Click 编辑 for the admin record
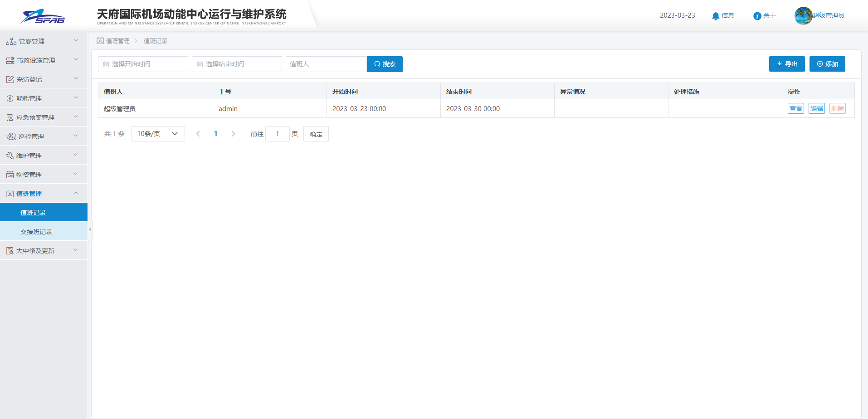This screenshot has height=419, width=868. [816, 108]
